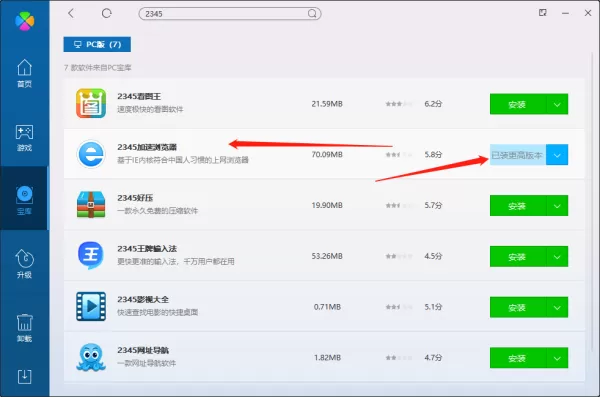The height and width of the screenshot is (397, 600).
Task: Click the 5.8分 rating of 2345加速浏览器
Action: [x=433, y=155]
